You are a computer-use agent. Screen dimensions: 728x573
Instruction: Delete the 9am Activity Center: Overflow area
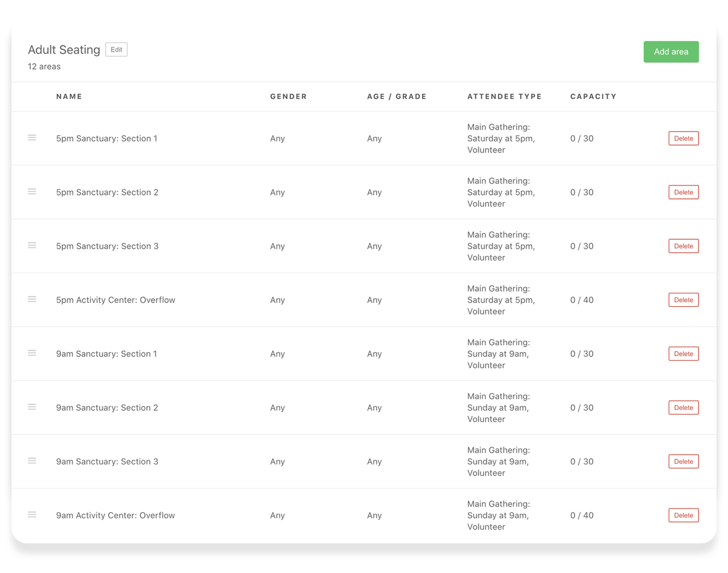point(683,515)
